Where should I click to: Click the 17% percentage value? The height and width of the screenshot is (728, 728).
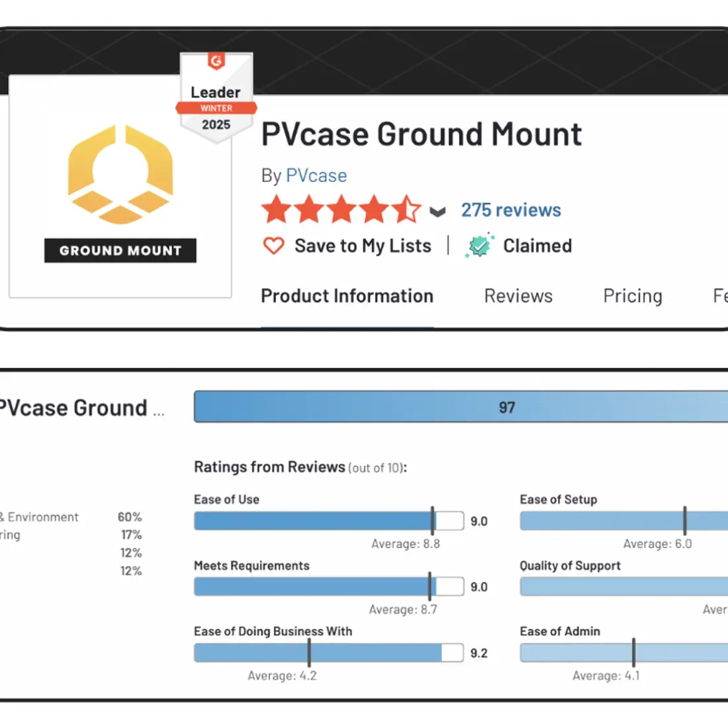tap(132, 535)
